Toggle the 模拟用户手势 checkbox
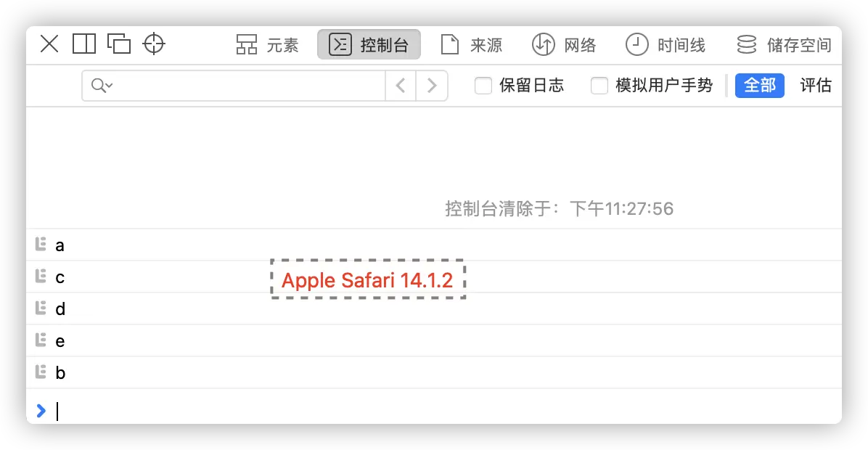 pyautogui.click(x=599, y=86)
